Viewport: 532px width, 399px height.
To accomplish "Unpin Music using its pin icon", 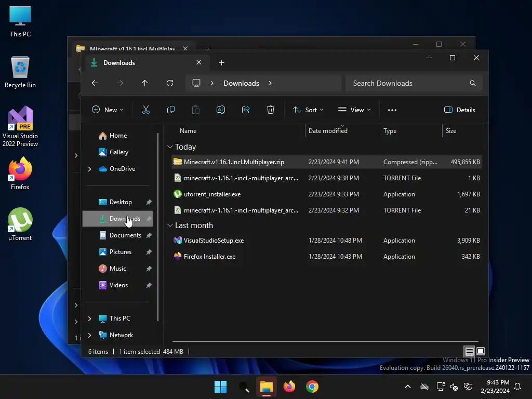I will click(149, 269).
